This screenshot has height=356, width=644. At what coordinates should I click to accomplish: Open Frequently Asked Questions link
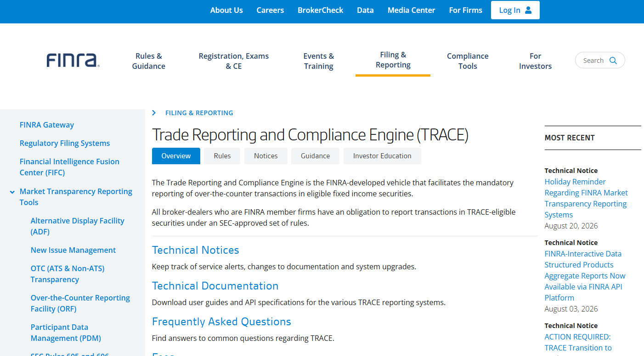pos(221,322)
